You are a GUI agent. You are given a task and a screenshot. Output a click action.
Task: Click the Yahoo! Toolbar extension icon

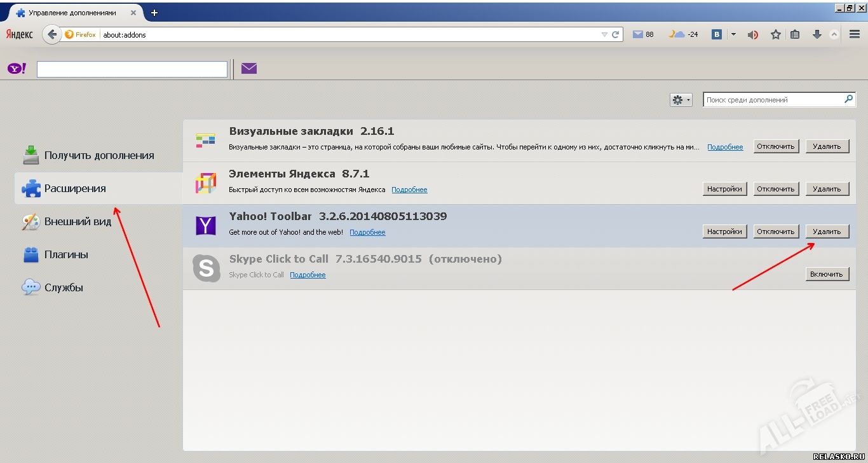coord(205,226)
